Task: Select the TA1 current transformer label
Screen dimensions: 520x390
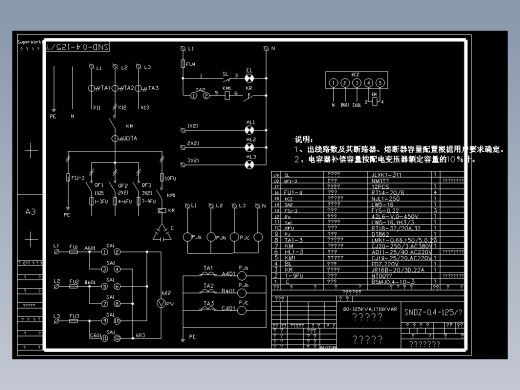Action: click(x=105, y=88)
